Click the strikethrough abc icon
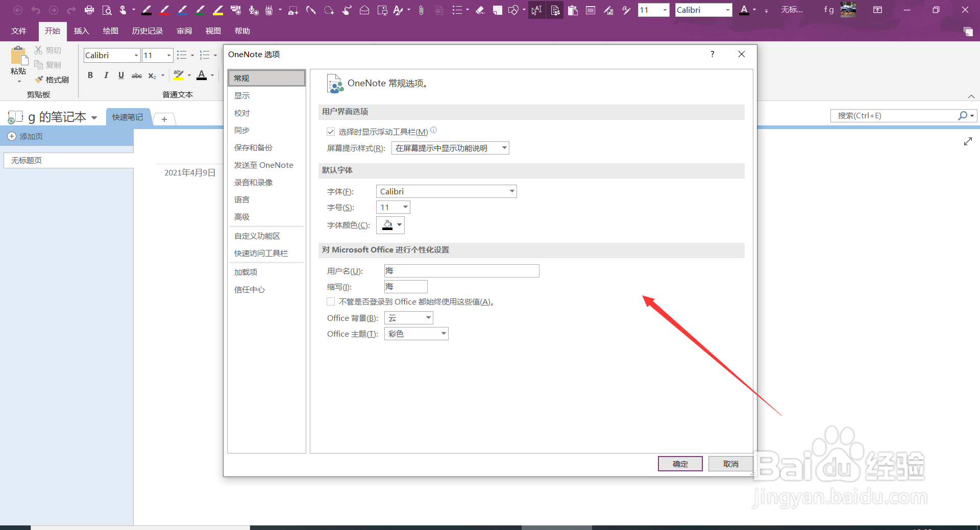Viewport: 980px width, 530px height. coord(137,75)
